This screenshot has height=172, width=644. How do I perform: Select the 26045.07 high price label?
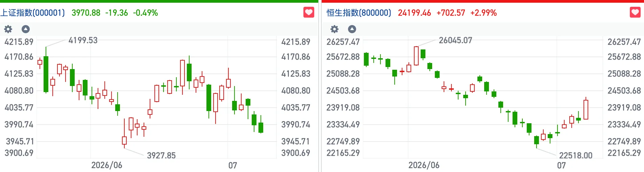pos(455,40)
